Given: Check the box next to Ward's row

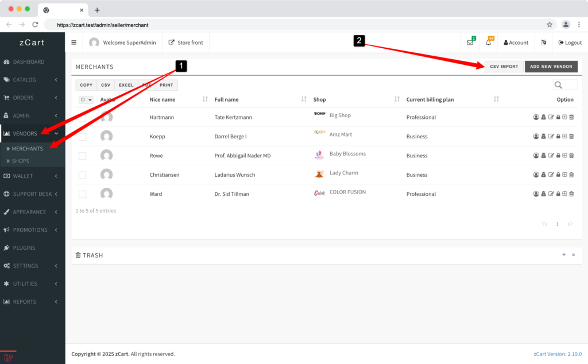Looking at the screenshot, I should click(x=82, y=193).
